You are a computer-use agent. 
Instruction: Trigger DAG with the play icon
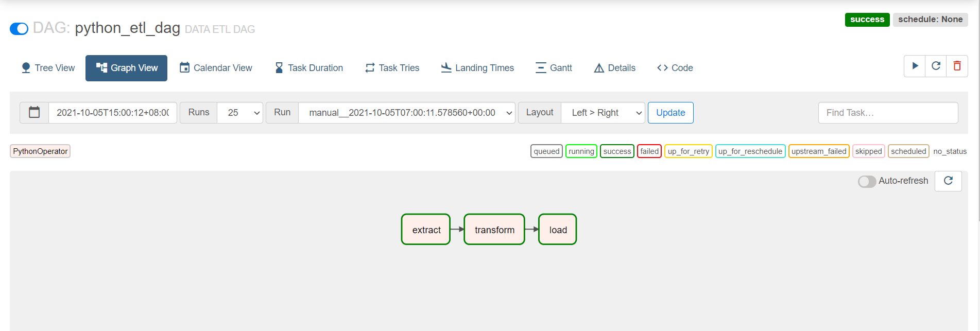[915, 66]
